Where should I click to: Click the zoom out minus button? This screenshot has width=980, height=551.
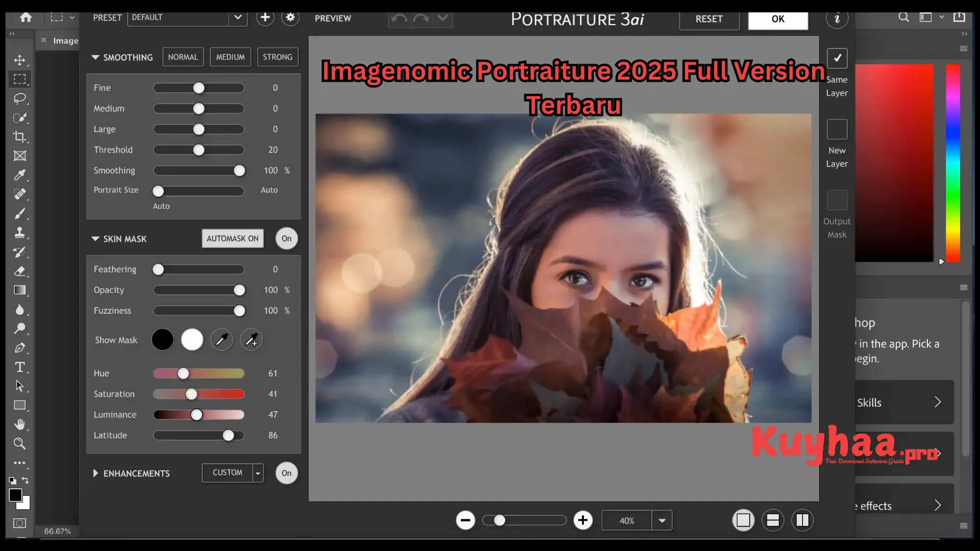click(465, 520)
